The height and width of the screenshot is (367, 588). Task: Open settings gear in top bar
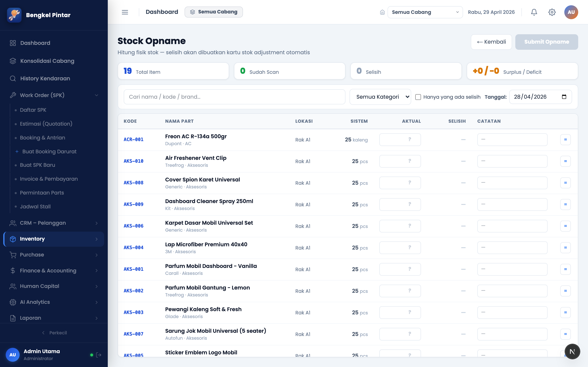coord(552,12)
